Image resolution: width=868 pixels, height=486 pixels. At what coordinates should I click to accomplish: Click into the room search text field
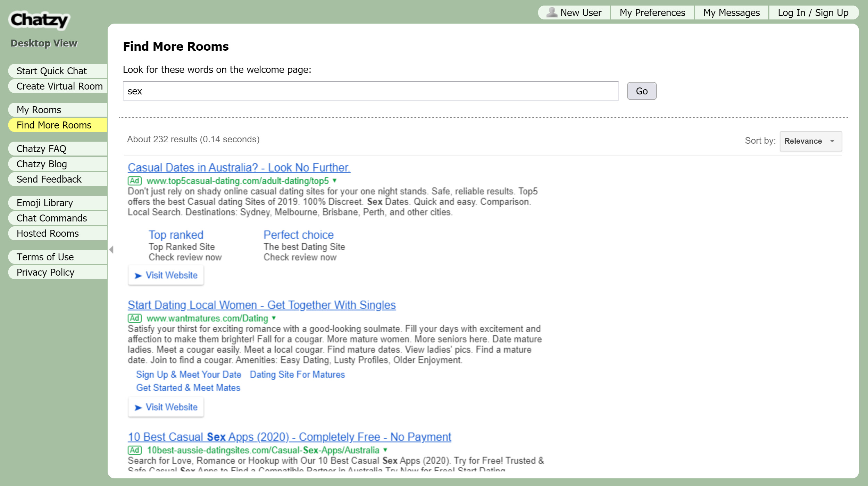[x=370, y=91]
